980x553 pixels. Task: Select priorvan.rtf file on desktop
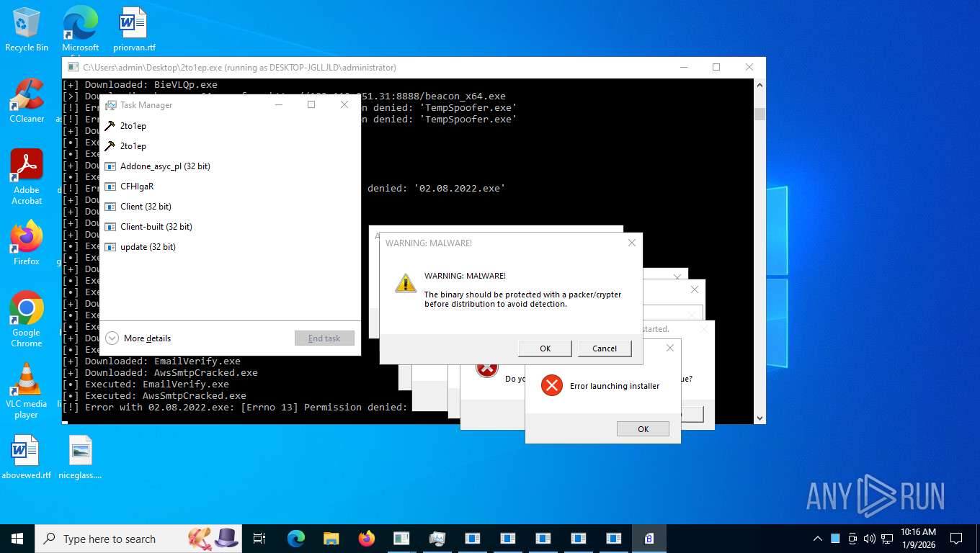tap(134, 29)
